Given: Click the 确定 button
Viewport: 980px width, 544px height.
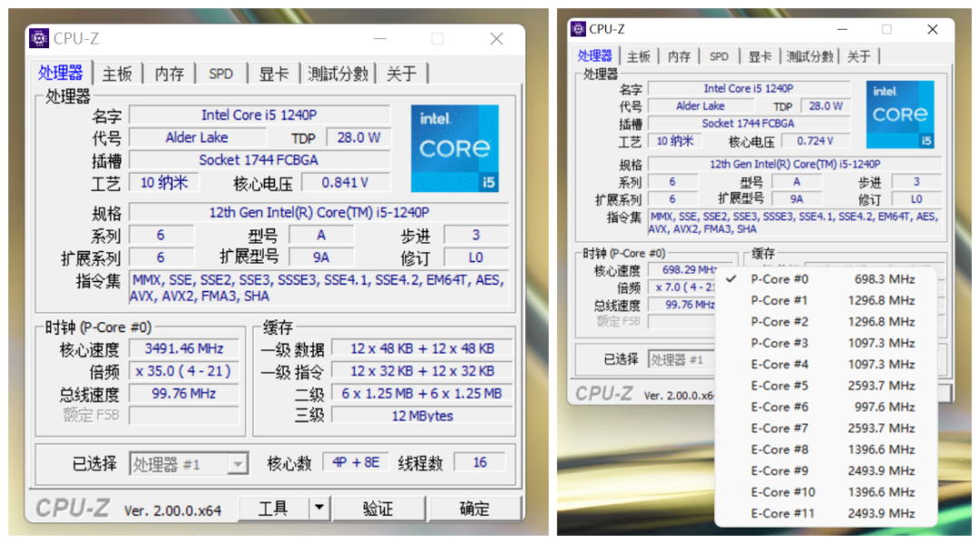Looking at the screenshot, I should click(x=475, y=509).
